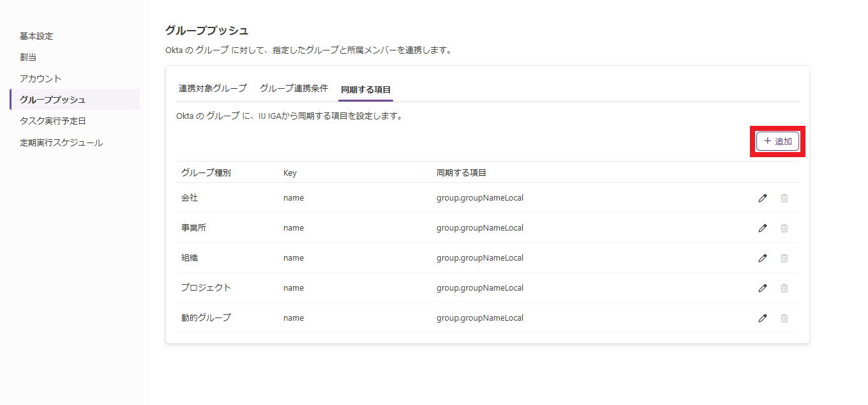
Task: Click the trash icon in 組織 row
Action: pos(784,258)
